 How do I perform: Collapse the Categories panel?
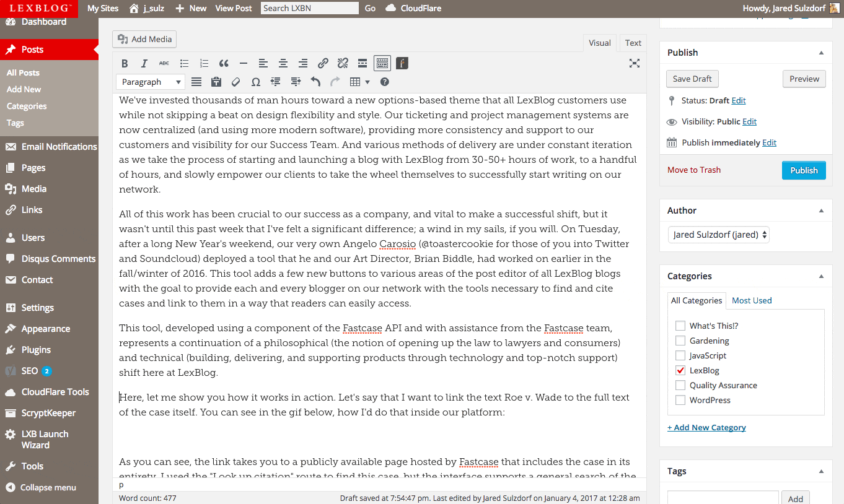point(822,276)
